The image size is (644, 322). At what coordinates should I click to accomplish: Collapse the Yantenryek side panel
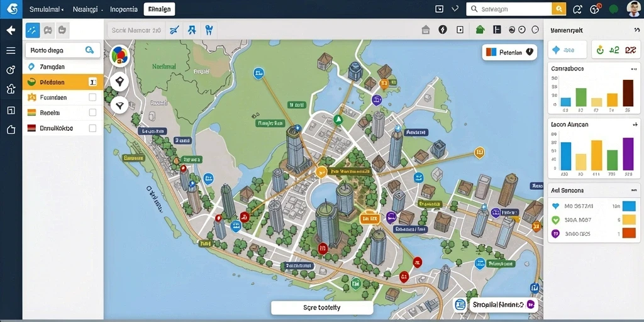(636, 30)
